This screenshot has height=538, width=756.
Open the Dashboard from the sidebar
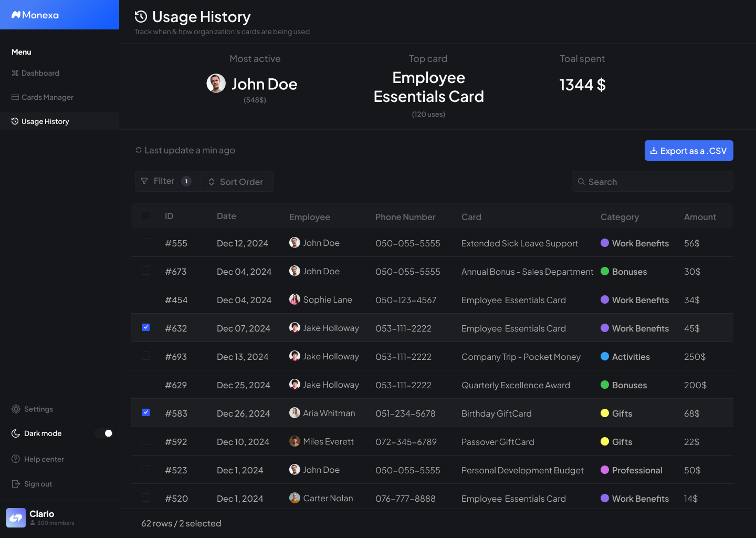pos(35,73)
